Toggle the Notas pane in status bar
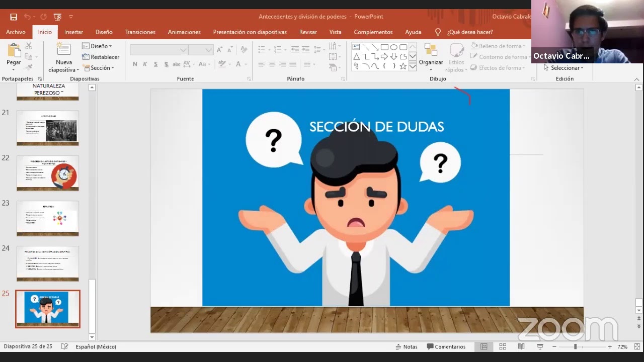Image resolution: width=644 pixels, height=362 pixels. click(407, 347)
